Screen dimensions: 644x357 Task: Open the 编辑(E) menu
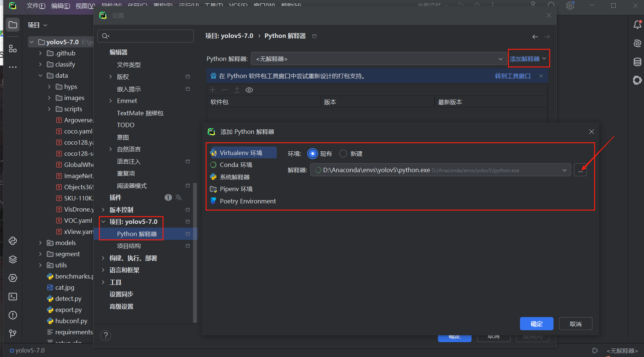[x=61, y=6]
